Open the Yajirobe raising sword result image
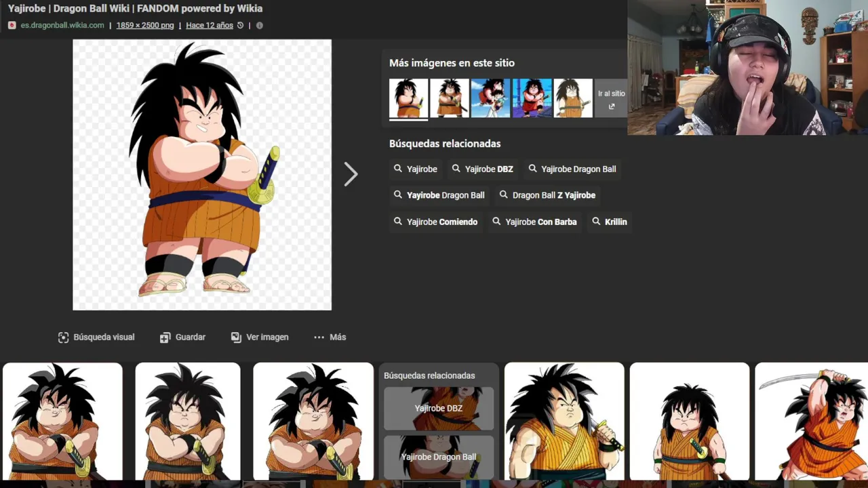 tap(811, 422)
